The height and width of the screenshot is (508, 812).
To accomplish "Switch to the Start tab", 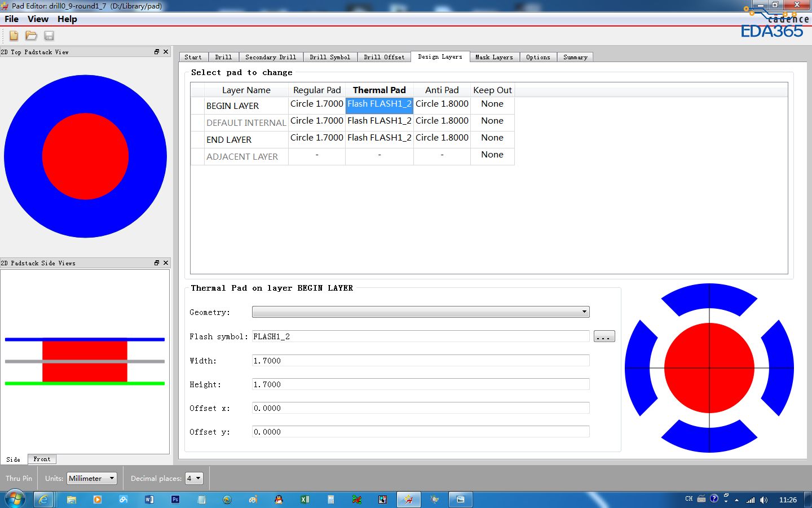I will 193,57.
